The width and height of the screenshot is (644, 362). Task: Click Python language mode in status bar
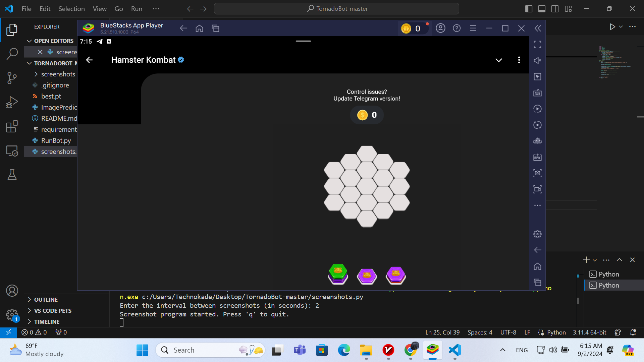556,332
